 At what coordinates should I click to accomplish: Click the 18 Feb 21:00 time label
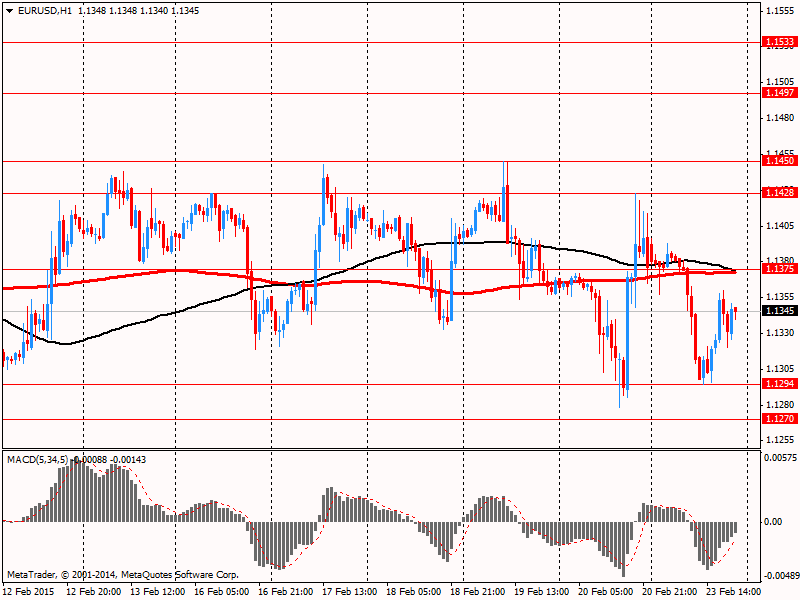click(478, 591)
